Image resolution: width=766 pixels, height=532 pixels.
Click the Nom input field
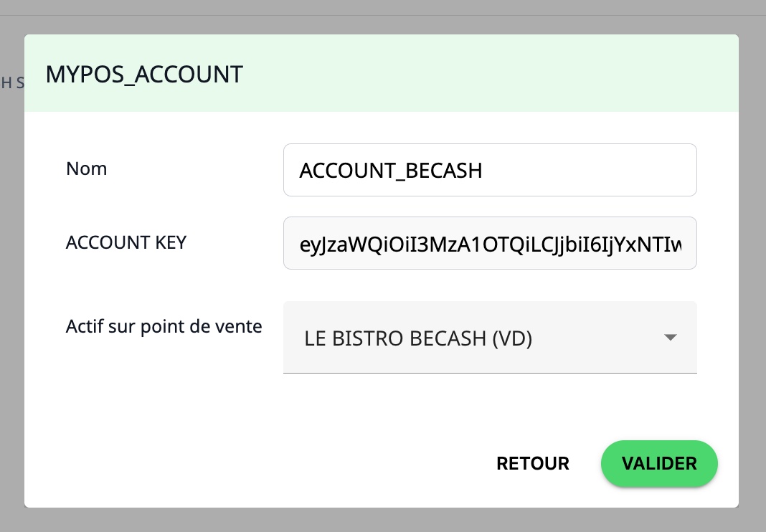pyautogui.click(x=490, y=170)
